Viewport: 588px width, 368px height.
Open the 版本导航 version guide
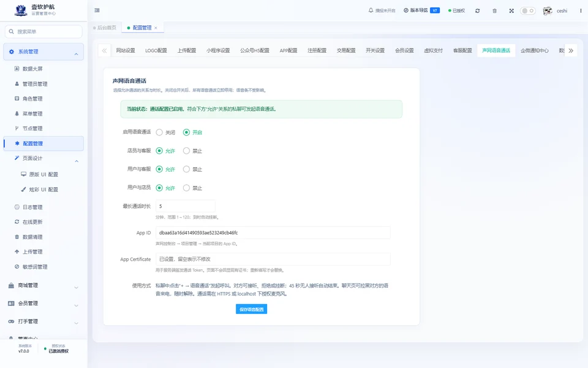tap(415, 10)
